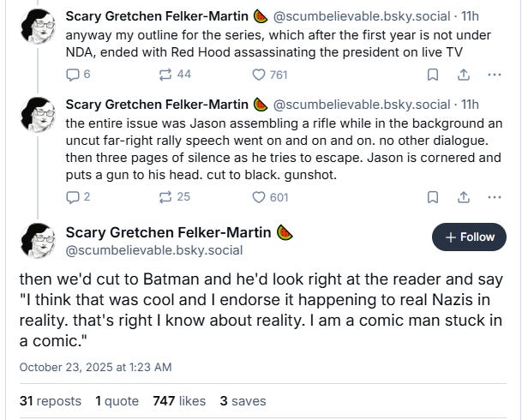Open the first post's 11h timestamp
Screen dimensions: 522x420
[x=471, y=16]
